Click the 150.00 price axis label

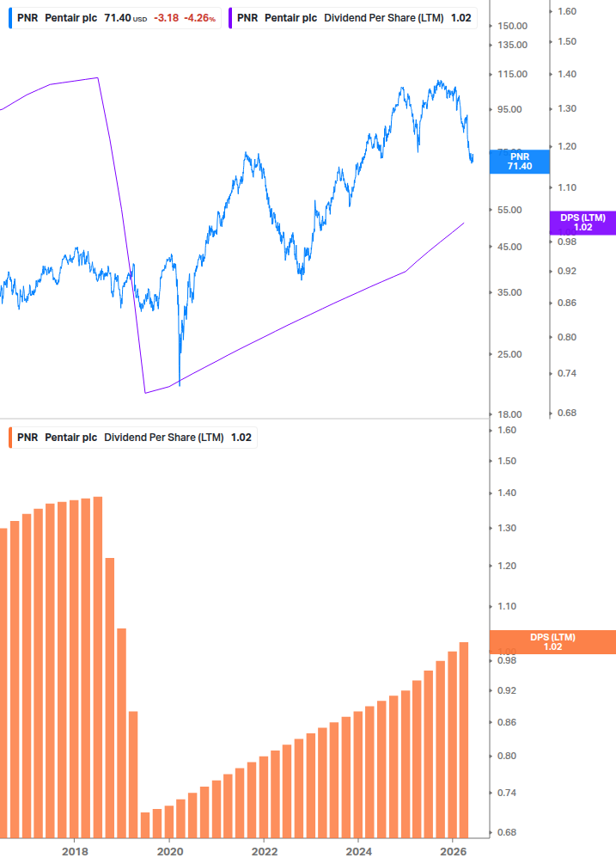pos(513,26)
